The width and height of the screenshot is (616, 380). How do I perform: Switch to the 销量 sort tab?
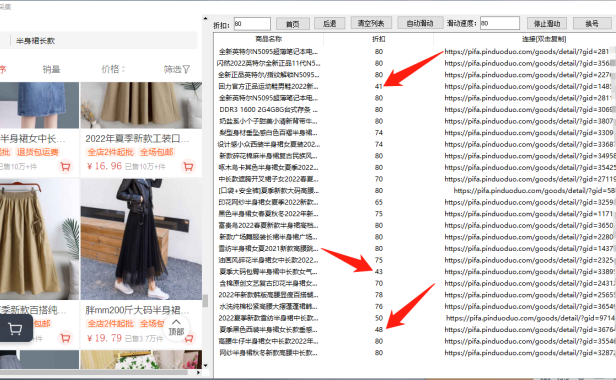click(x=51, y=70)
